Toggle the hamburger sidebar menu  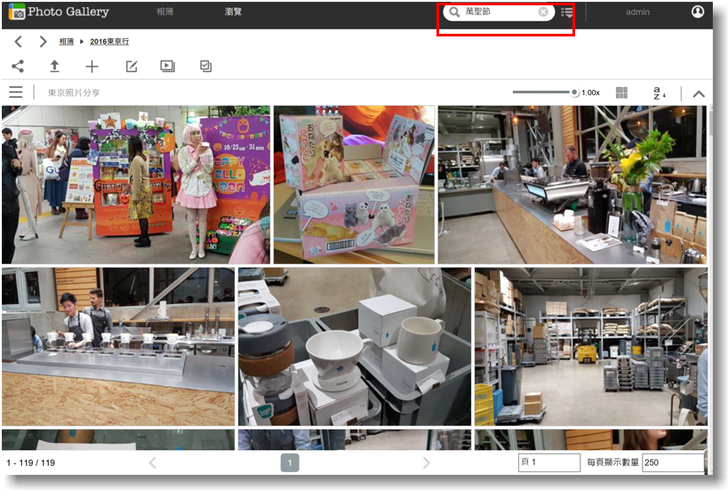[x=16, y=92]
